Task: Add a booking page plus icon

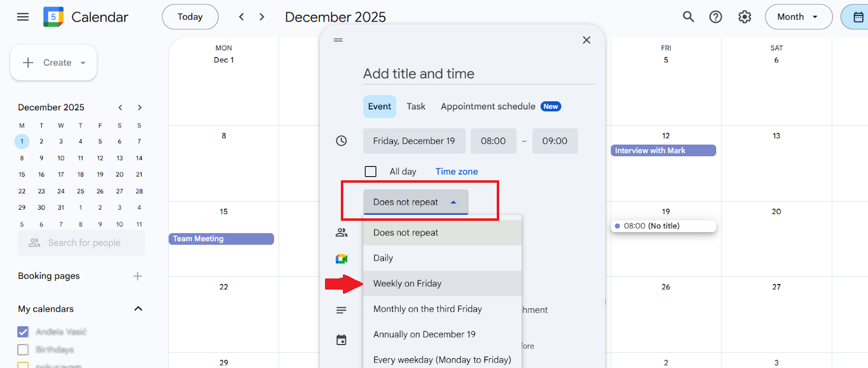Action: pyautogui.click(x=138, y=276)
